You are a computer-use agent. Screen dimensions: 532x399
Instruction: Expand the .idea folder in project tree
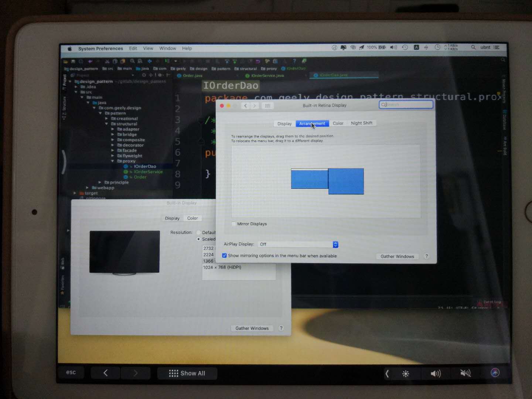click(x=76, y=87)
